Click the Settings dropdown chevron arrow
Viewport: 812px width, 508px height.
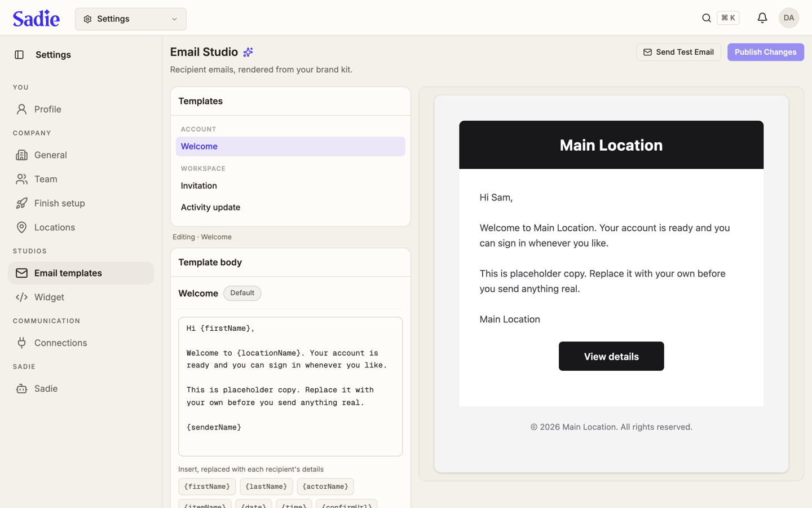click(x=174, y=19)
